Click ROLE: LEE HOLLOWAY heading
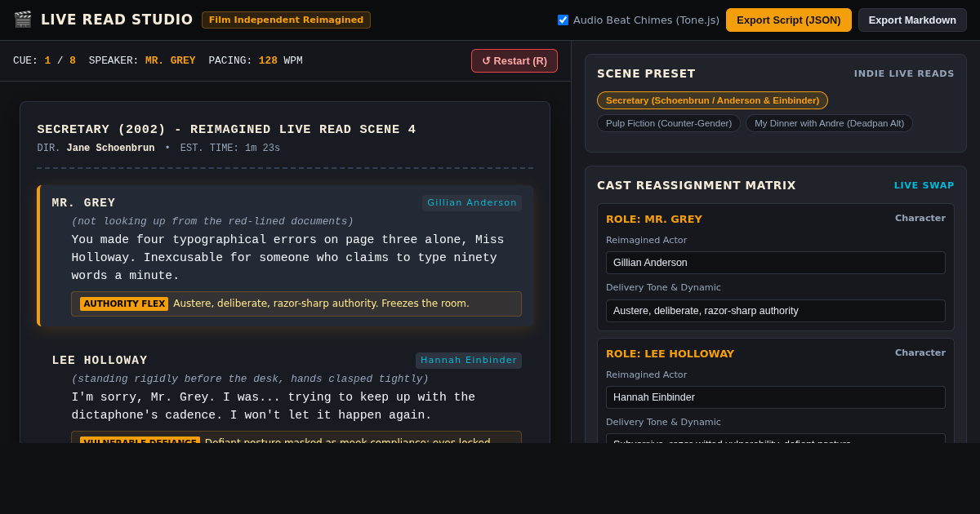The width and height of the screenshot is (980, 514). (670, 353)
